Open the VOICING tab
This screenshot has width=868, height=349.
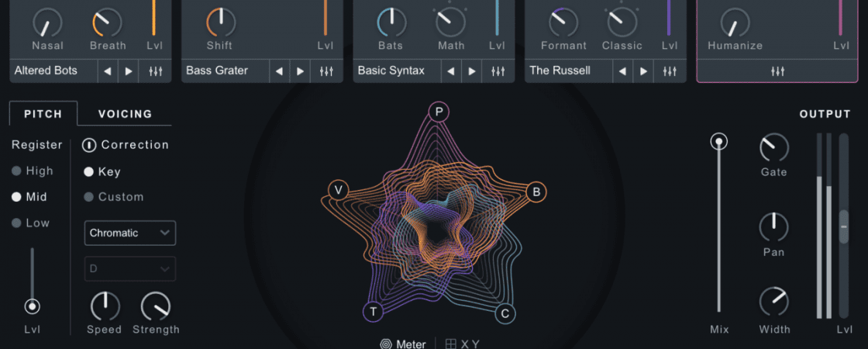click(x=125, y=114)
